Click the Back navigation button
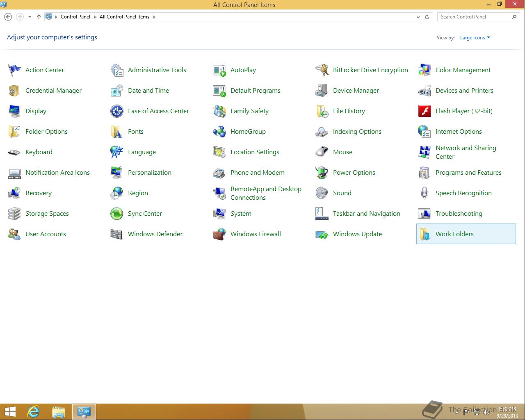The width and height of the screenshot is (525, 420). click(8, 17)
